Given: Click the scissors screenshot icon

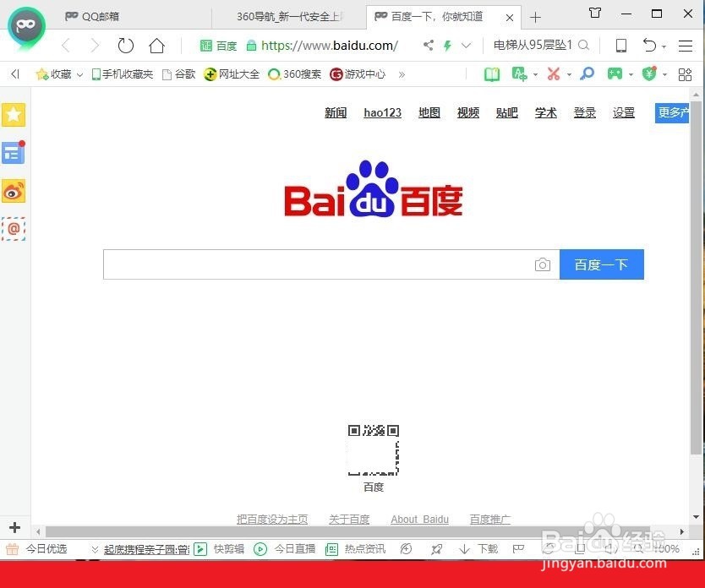Looking at the screenshot, I should click(x=554, y=74).
